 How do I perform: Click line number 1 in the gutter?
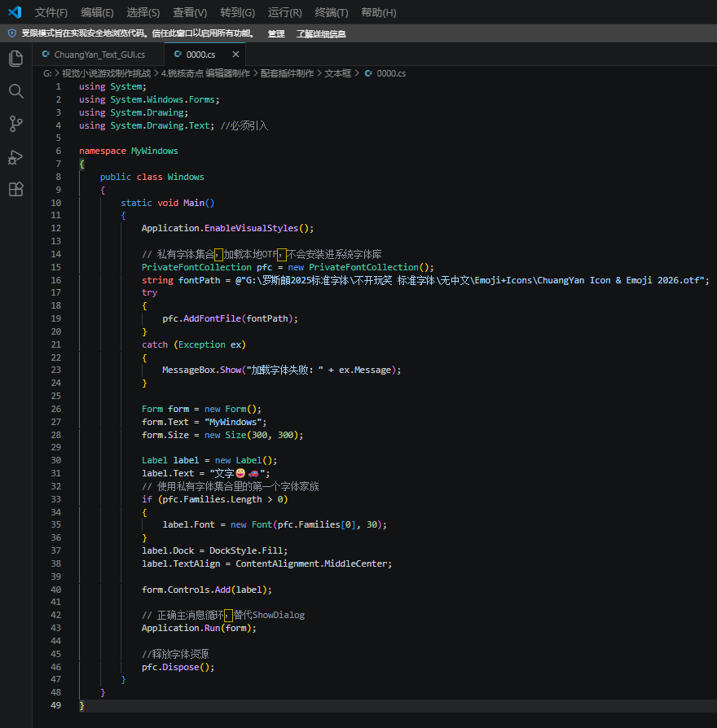pyautogui.click(x=58, y=86)
